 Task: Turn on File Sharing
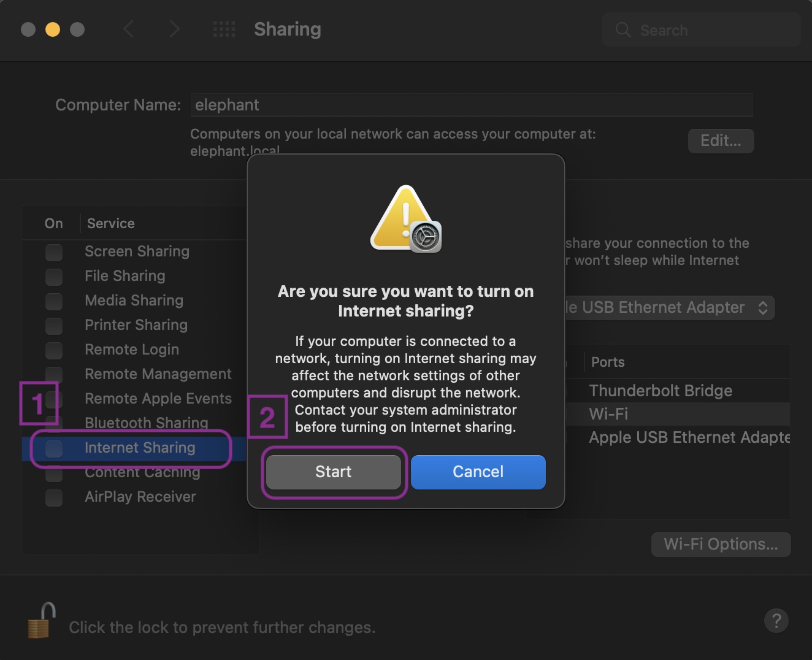[53, 277]
